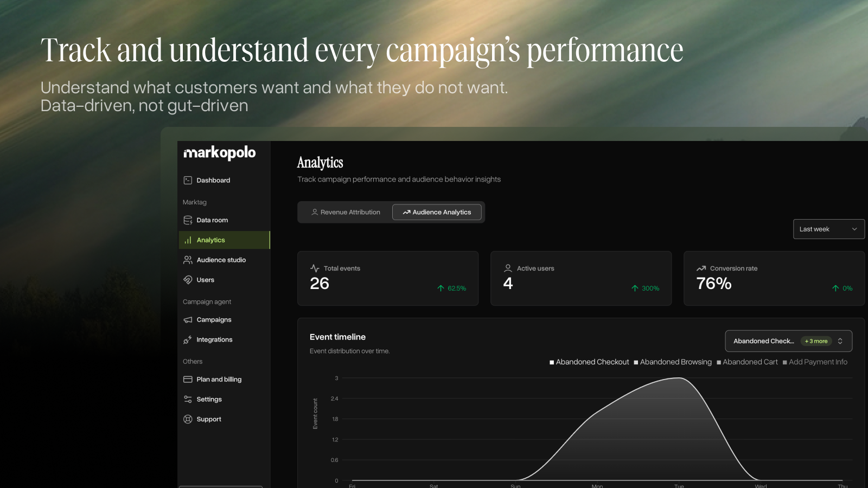Open Audience studio

224,260
